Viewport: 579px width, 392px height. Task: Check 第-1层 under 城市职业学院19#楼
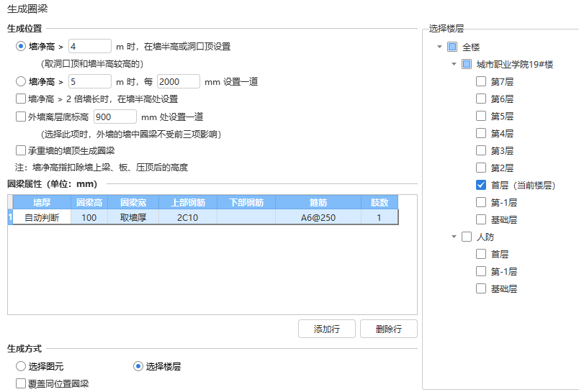pos(481,202)
